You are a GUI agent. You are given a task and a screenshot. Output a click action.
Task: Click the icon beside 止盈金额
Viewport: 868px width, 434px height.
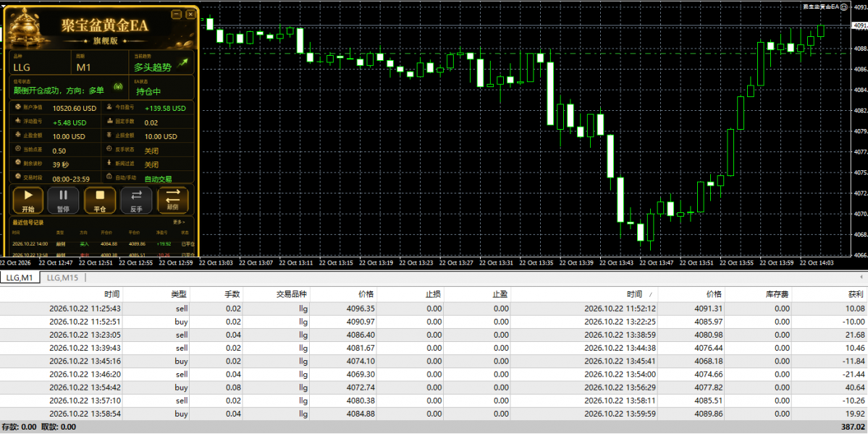(17, 135)
